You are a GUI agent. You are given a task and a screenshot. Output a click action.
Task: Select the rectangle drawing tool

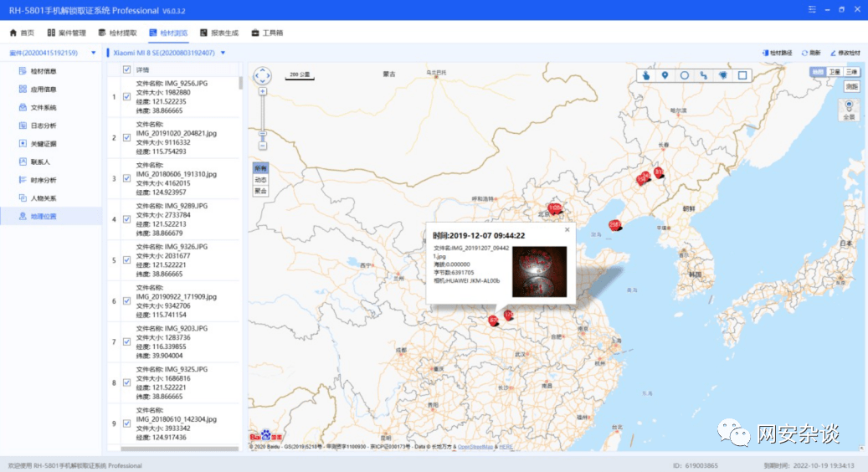pyautogui.click(x=742, y=76)
